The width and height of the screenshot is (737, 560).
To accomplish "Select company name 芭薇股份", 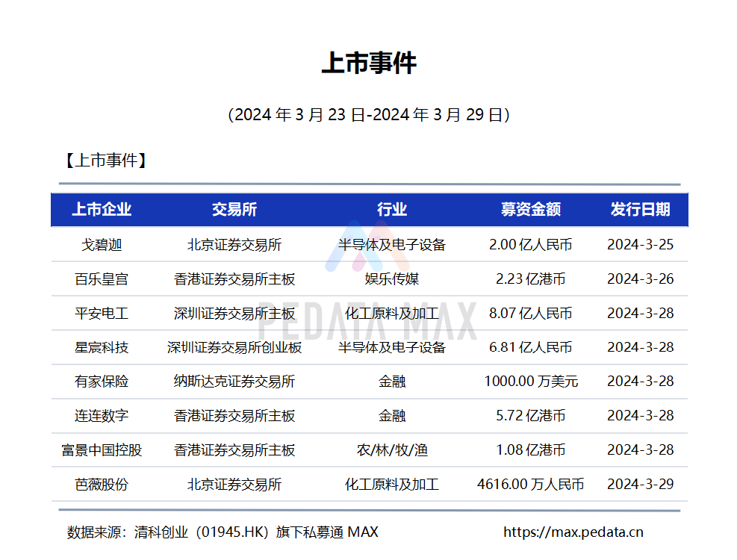I will [102, 484].
